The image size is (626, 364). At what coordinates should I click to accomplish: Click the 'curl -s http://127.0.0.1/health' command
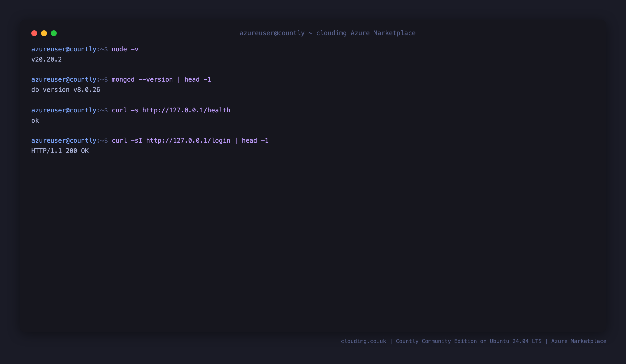tap(171, 110)
